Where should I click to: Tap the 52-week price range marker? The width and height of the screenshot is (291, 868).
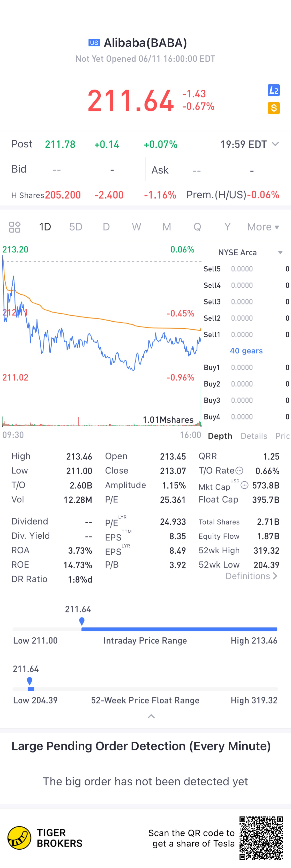(29, 681)
